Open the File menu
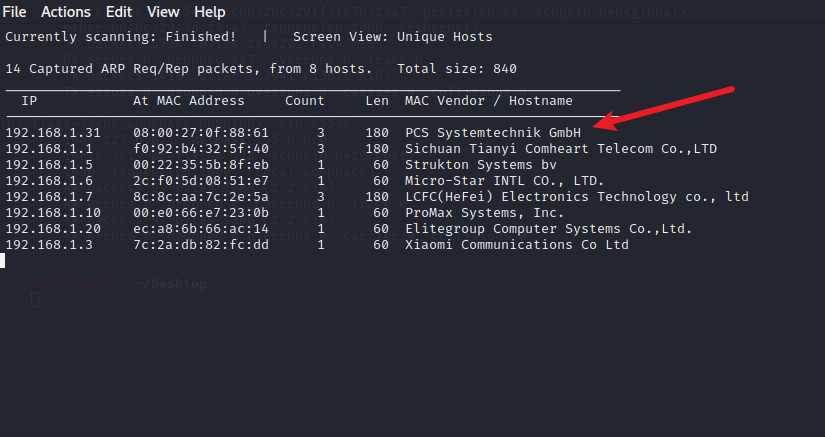Image resolution: width=825 pixels, height=437 pixels. [x=14, y=12]
